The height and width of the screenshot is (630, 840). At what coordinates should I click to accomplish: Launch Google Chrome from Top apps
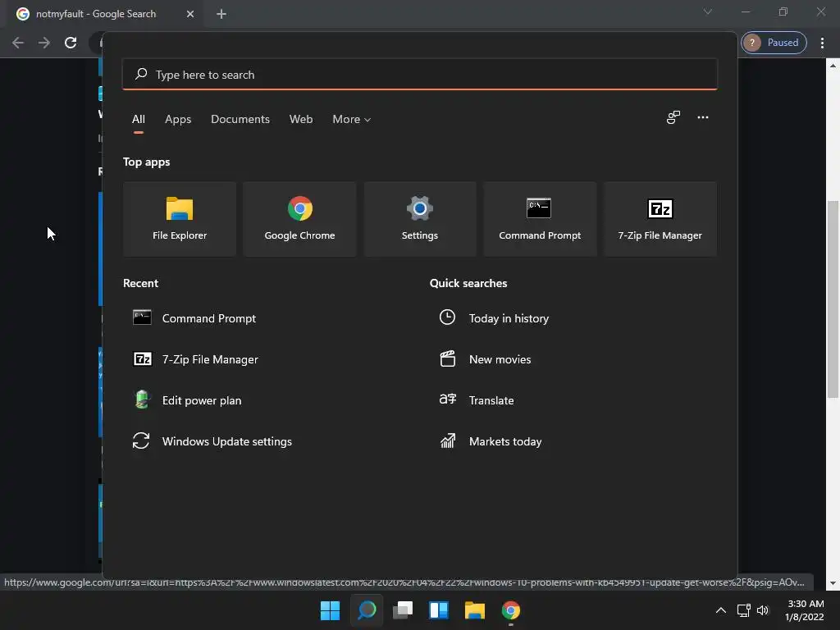[x=299, y=219]
